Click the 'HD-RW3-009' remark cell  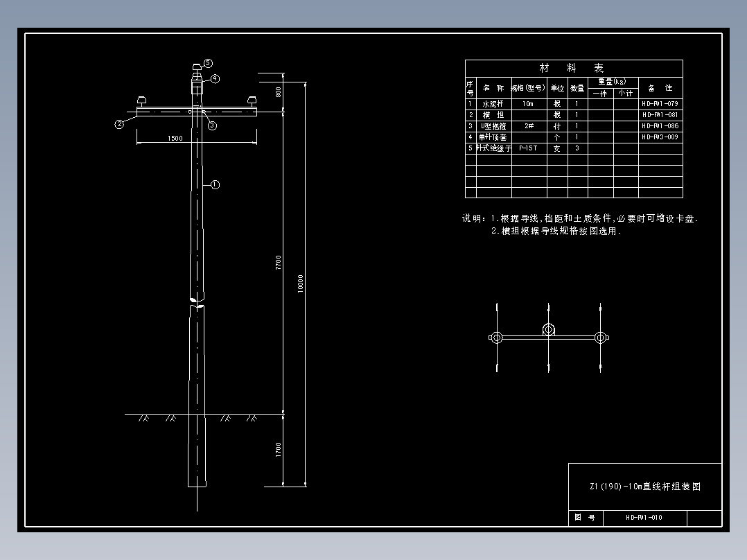660,137
